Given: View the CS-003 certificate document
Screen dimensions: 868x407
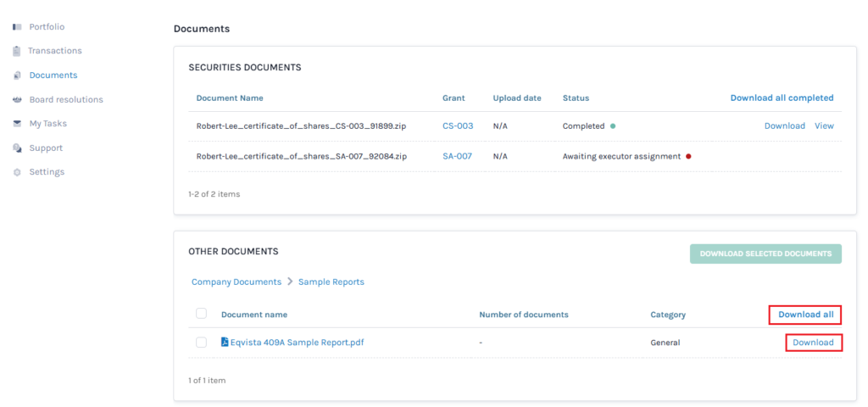Looking at the screenshot, I should (824, 126).
